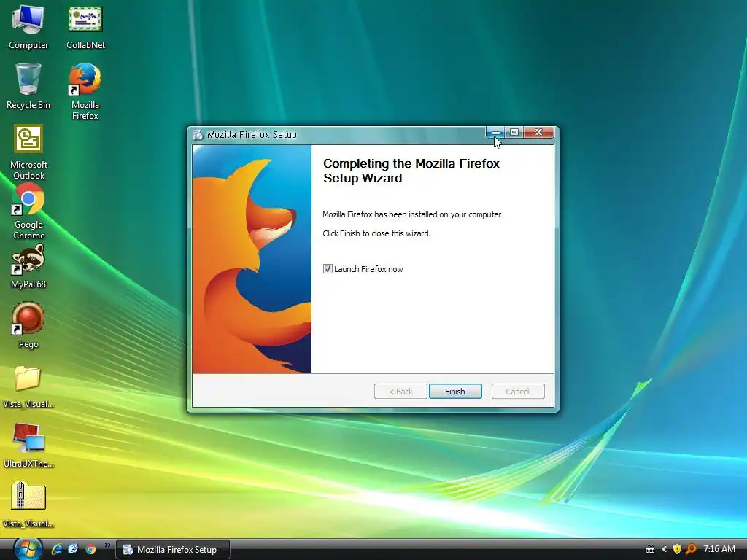Close the Mozilla Firefox Setup window
Viewport: 747px width, 560px height.
coord(539,133)
